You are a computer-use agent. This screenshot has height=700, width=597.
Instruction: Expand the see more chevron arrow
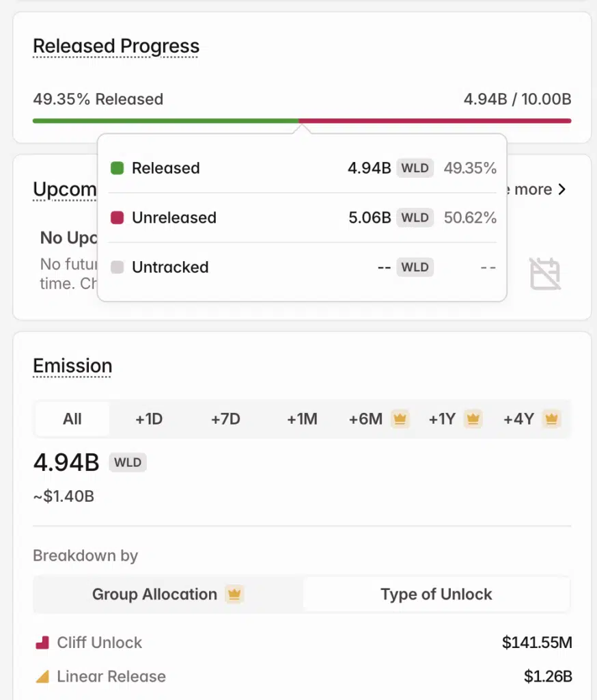point(561,189)
